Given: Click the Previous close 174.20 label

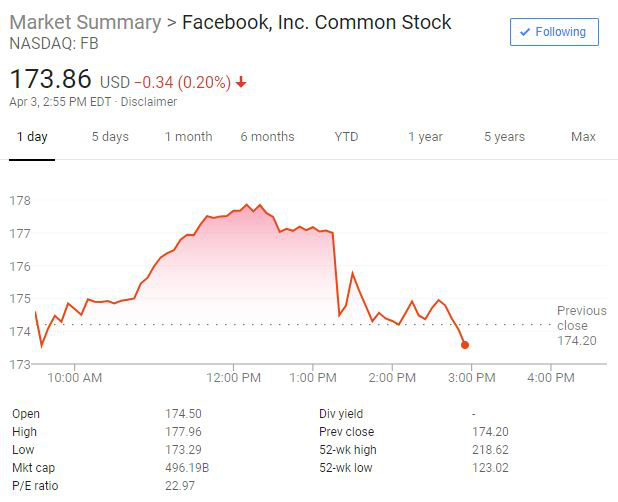Looking at the screenshot, I should (x=581, y=325).
